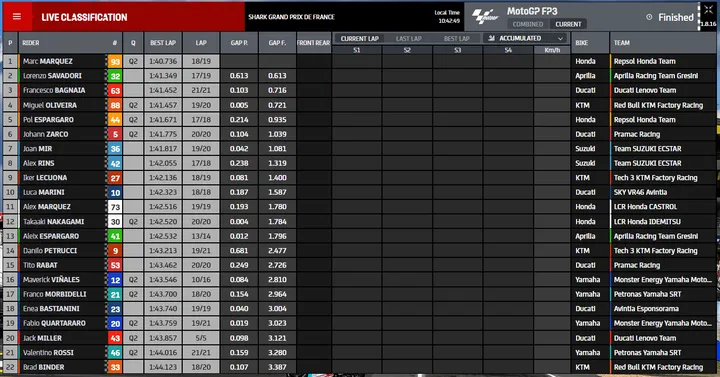Click the clock icon beside Finished
This screenshot has width=720, height=377.
[649, 17]
